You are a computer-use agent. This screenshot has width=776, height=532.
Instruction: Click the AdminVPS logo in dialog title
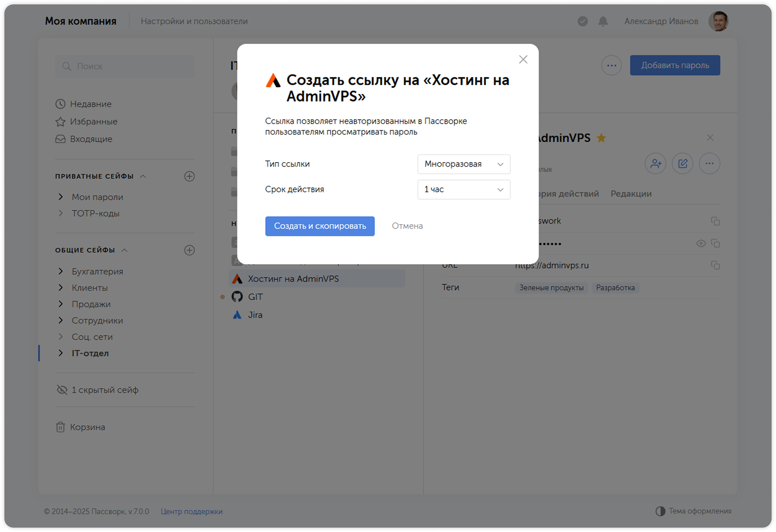[273, 80]
